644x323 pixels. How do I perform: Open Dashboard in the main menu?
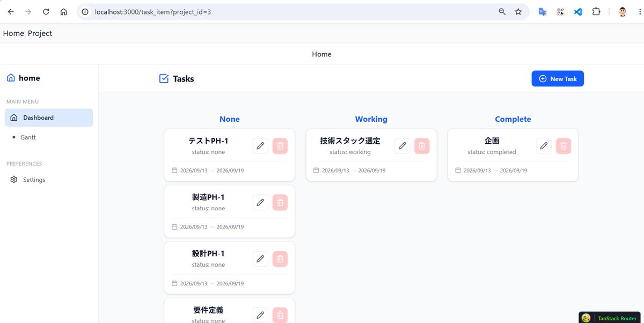(49, 118)
